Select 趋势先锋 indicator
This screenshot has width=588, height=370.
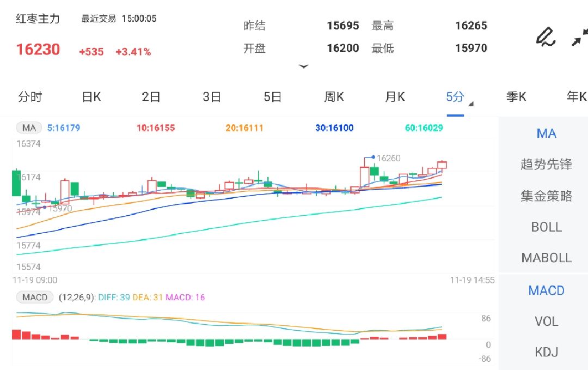pos(546,164)
